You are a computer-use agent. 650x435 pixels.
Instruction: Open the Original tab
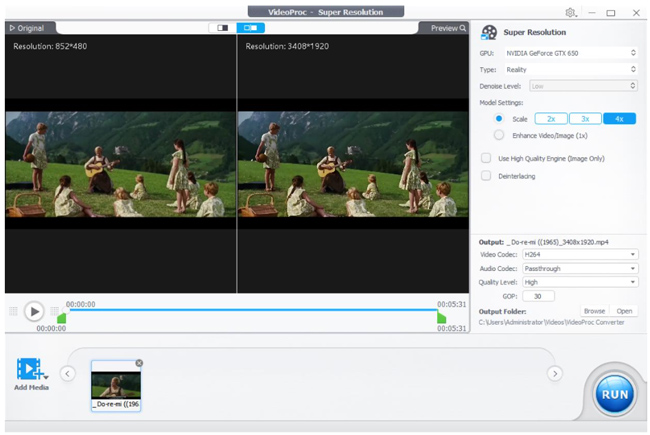pos(27,28)
